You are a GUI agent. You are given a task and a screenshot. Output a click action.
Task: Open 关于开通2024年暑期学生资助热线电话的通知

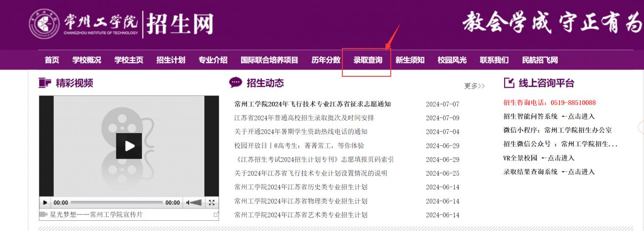(301, 132)
